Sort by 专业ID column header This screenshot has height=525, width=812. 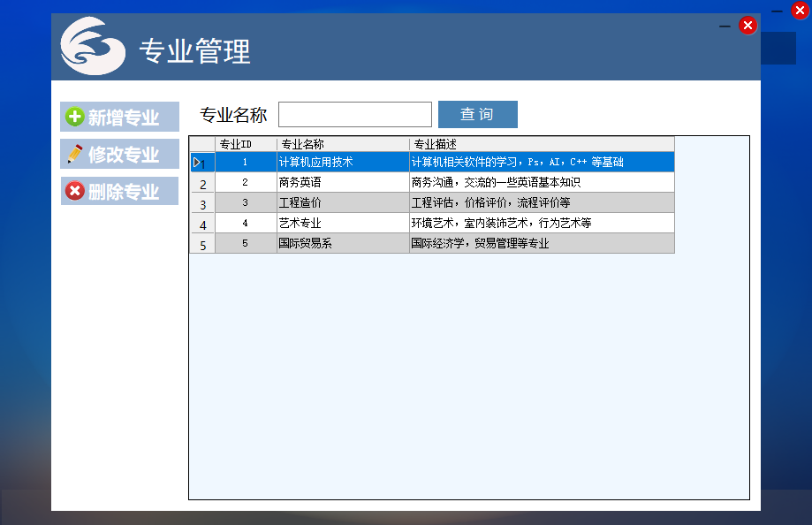pos(246,144)
